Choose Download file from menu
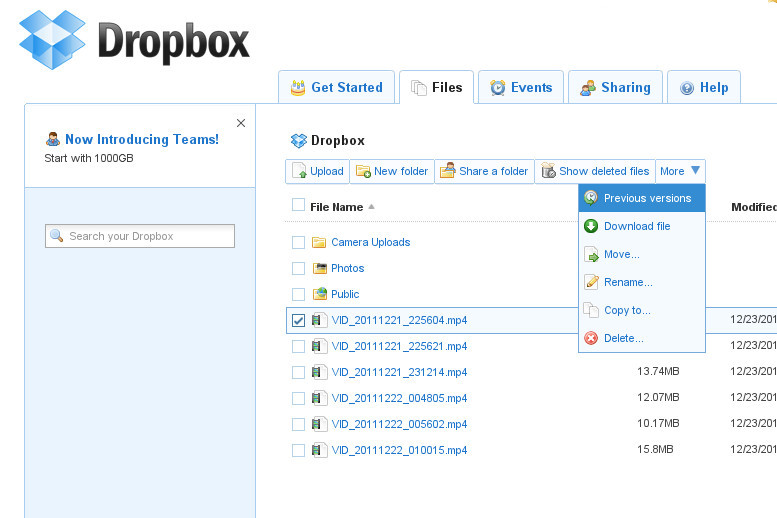 [x=642, y=226]
